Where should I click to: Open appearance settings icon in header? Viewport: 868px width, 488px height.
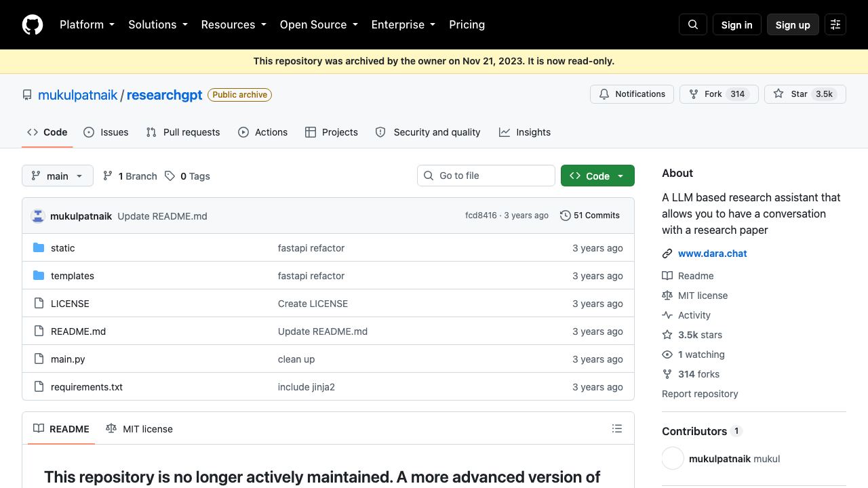coord(835,24)
